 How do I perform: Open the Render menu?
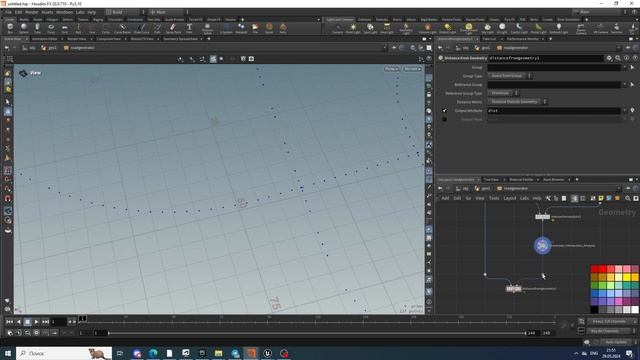31,12
